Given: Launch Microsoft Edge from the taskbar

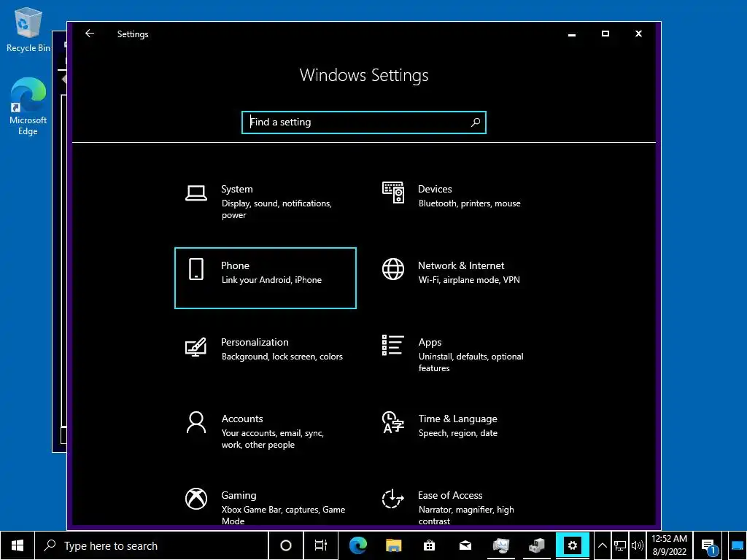Looking at the screenshot, I should click(357, 545).
